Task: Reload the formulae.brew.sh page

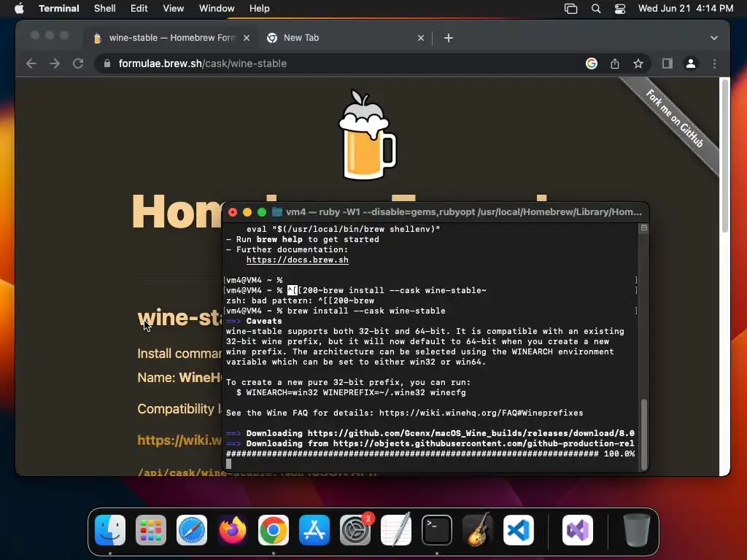Action: [78, 63]
